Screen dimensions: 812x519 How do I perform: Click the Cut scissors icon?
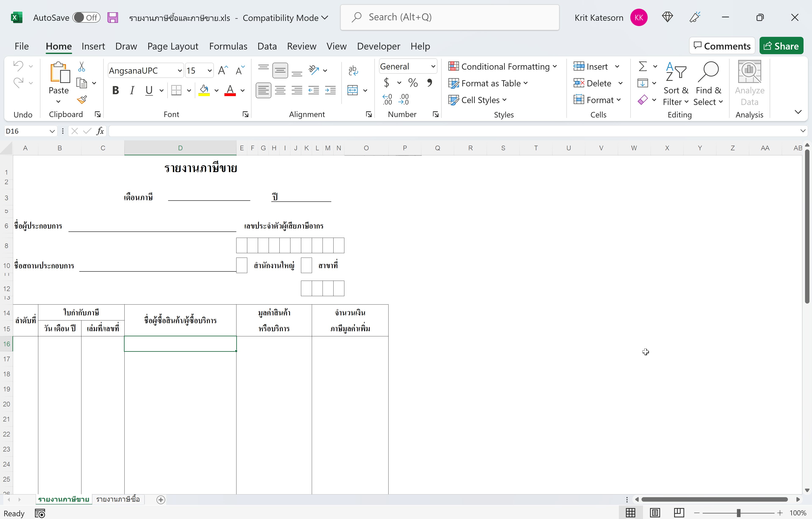(82, 66)
